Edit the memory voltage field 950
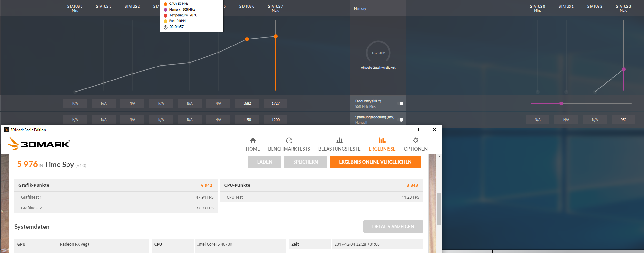 pyautogui.click(x=624, y=120)
